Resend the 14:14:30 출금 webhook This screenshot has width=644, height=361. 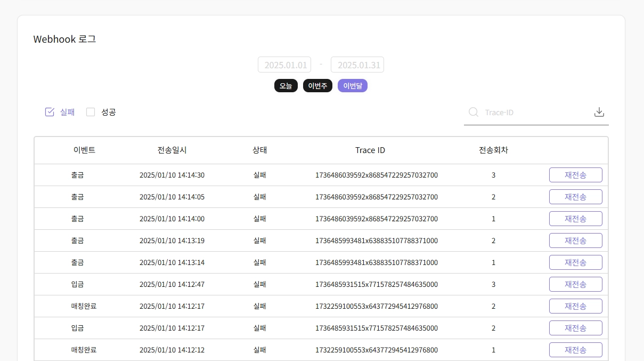(576, 175)
